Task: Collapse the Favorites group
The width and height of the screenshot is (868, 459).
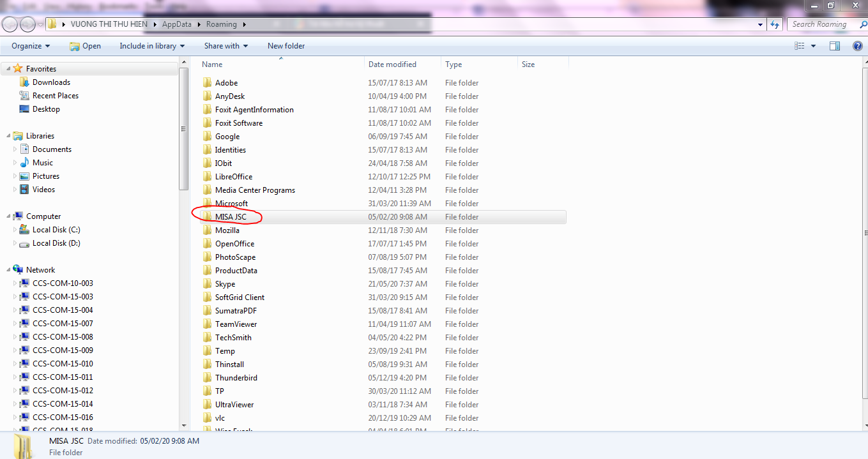Action: (8, 69)
